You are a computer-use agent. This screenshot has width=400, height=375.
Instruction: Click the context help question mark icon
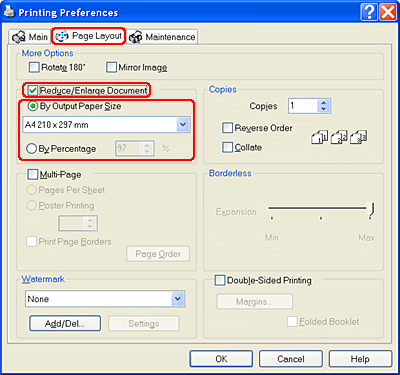(x=369, y=12)
